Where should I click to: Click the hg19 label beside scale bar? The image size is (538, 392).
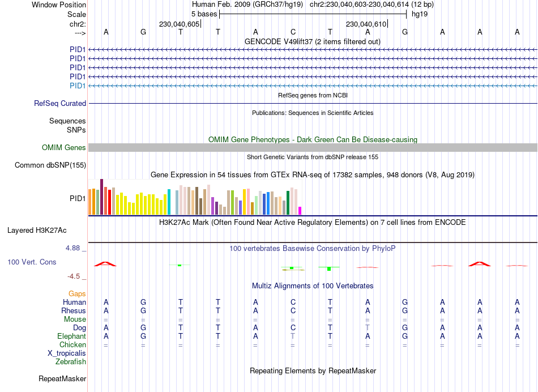tap(419, 14)
